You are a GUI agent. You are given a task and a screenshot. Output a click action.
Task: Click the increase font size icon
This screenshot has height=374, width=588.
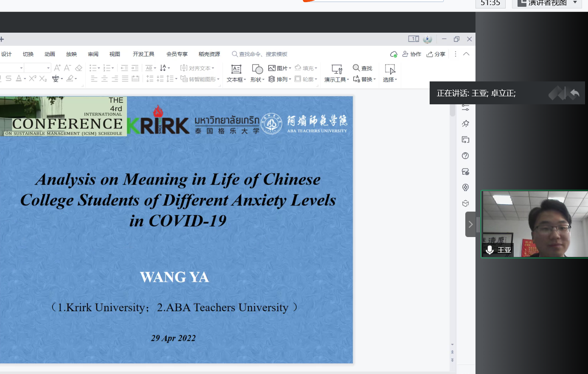tap(57, 68)
